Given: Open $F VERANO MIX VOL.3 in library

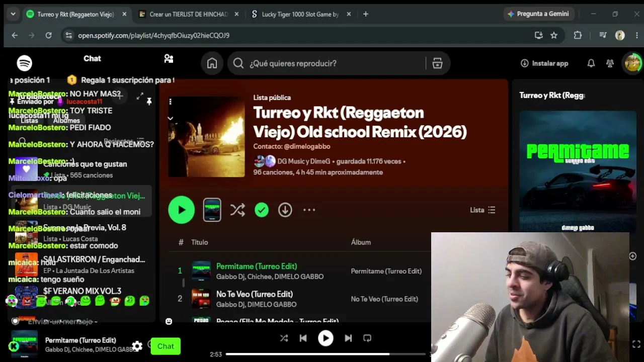Looking at the screenshot, I should [82, 296].
